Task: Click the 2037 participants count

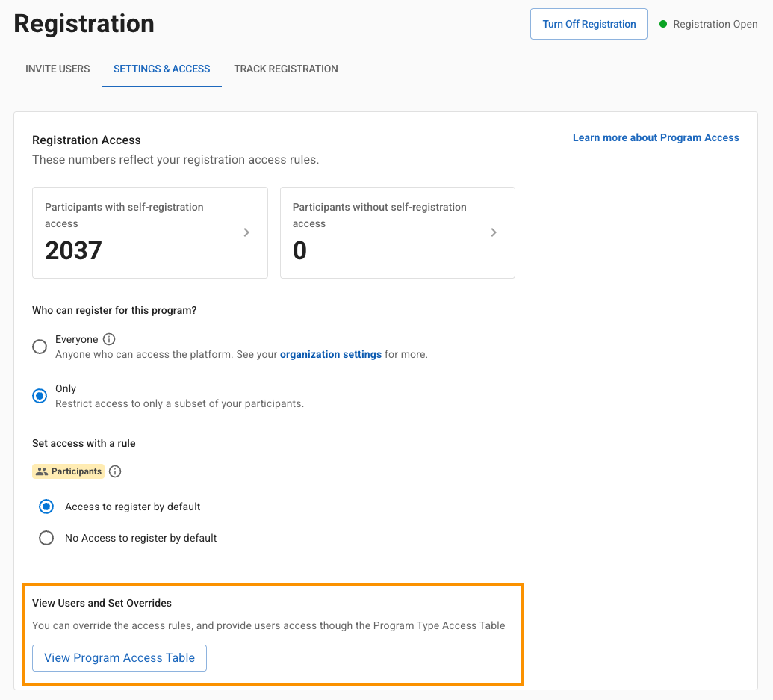Action: 73,251
